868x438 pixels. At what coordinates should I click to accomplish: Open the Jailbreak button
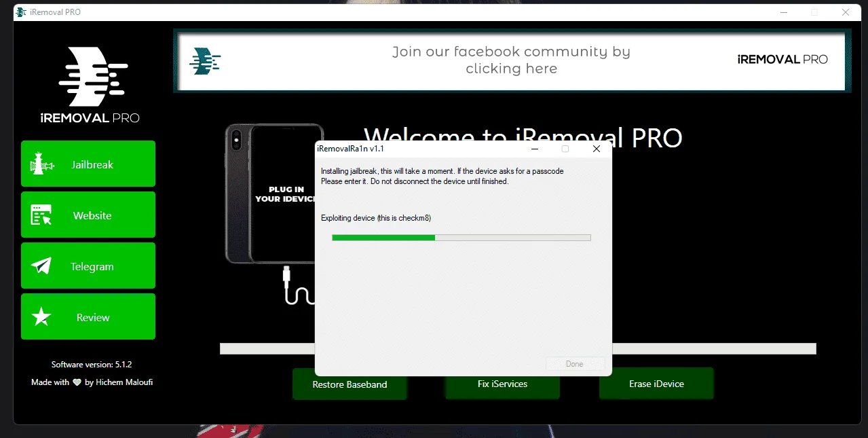[x=88, y=164]
